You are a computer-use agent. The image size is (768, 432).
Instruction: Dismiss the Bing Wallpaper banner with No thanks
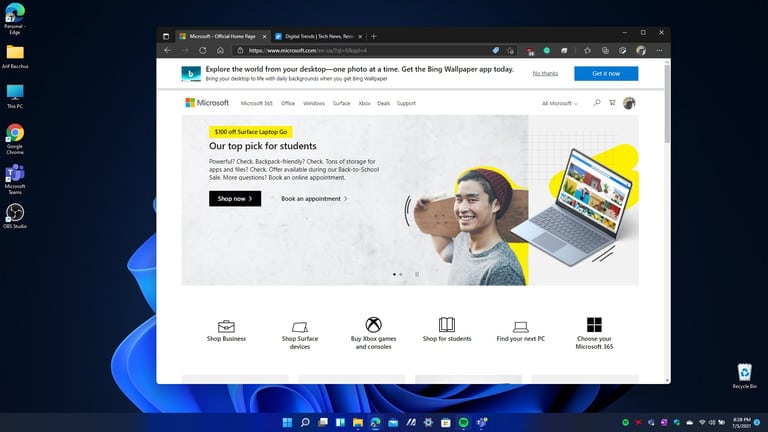[545, 73]
